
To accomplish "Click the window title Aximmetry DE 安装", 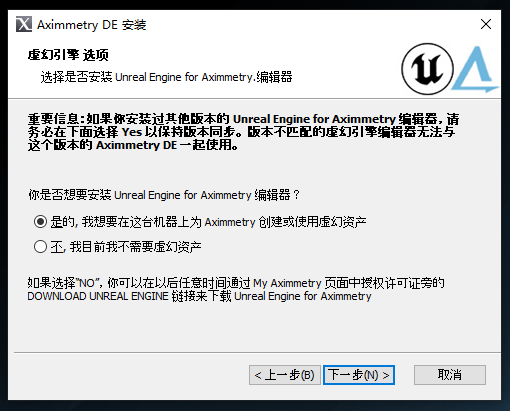I will coord(92,25).
